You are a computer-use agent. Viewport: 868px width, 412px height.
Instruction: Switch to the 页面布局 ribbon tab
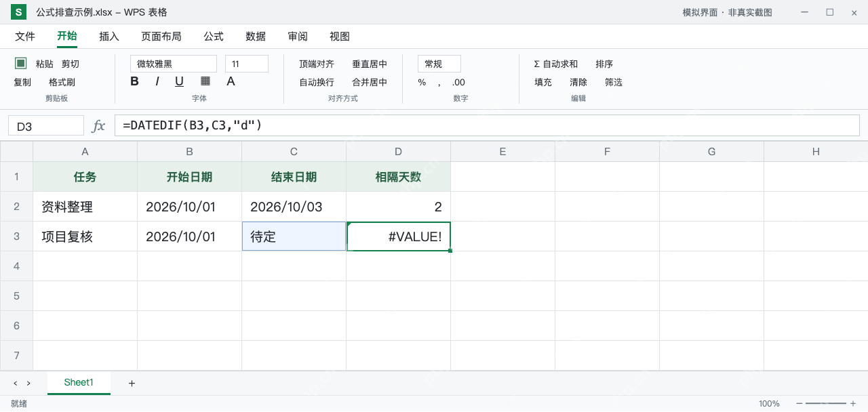(x=161, y=37)
